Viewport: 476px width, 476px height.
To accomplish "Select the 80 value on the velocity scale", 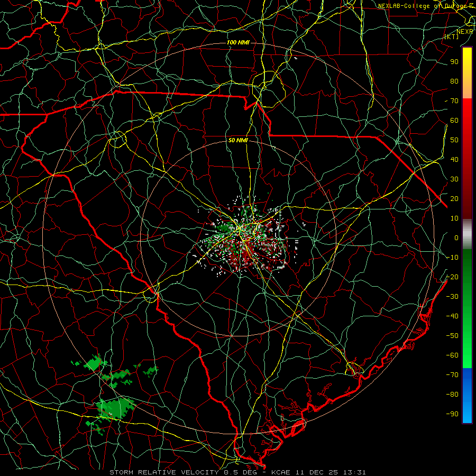I will (454, 81).
